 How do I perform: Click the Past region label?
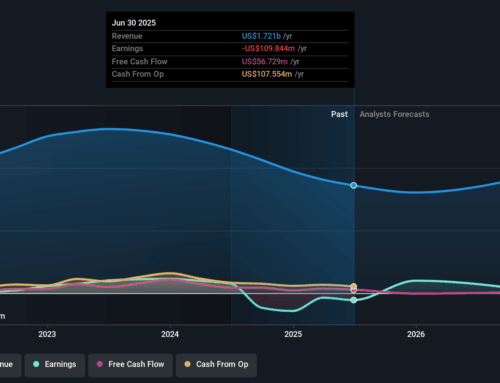[339, 114]
